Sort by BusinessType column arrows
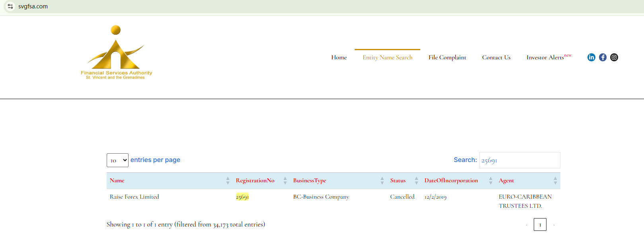Viewport: 644px width, 242px height. point(382,181)
